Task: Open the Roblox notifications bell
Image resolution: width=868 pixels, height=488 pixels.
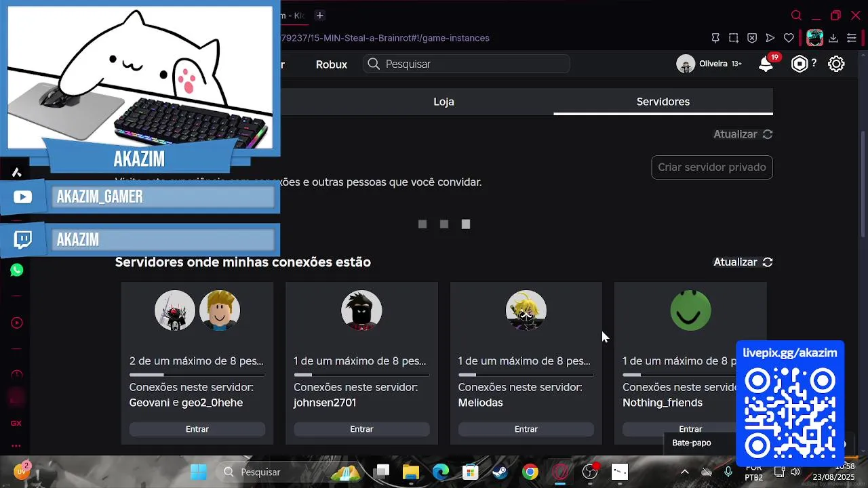Action: tap(766, 64)
